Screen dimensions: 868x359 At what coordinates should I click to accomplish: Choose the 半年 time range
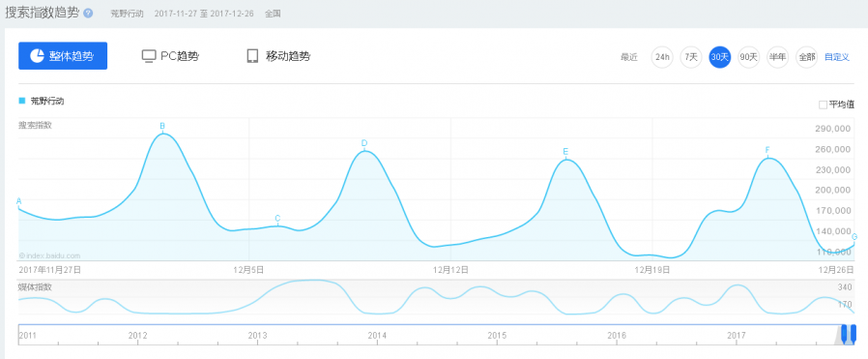[x=777, y=57]
